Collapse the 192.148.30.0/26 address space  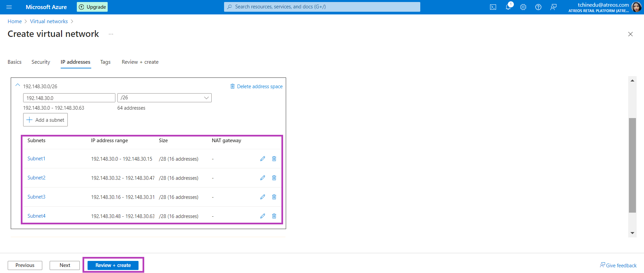point(18,85)
